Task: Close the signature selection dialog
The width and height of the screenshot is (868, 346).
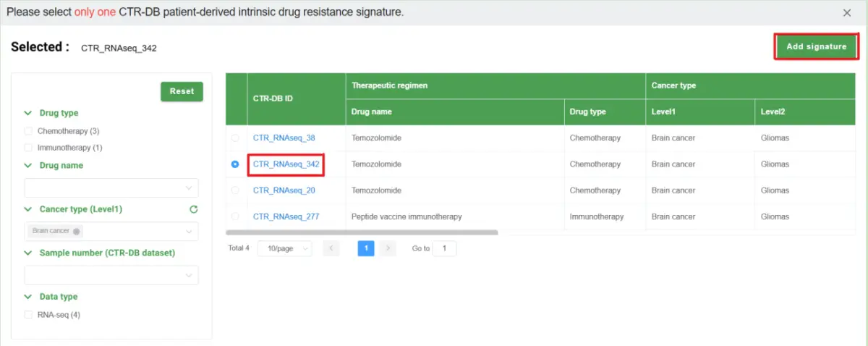Action: coord(847,12)
